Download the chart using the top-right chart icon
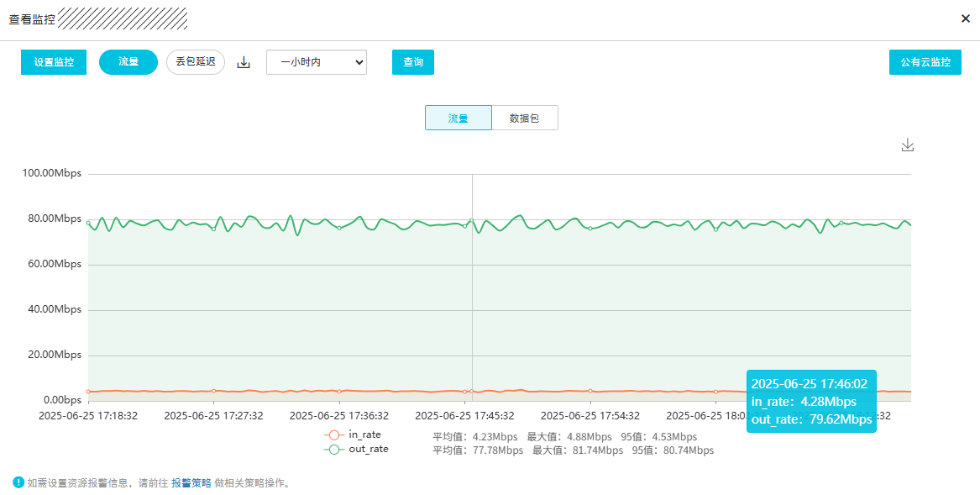This screenshot has height=495, width=980. (907, 145)
